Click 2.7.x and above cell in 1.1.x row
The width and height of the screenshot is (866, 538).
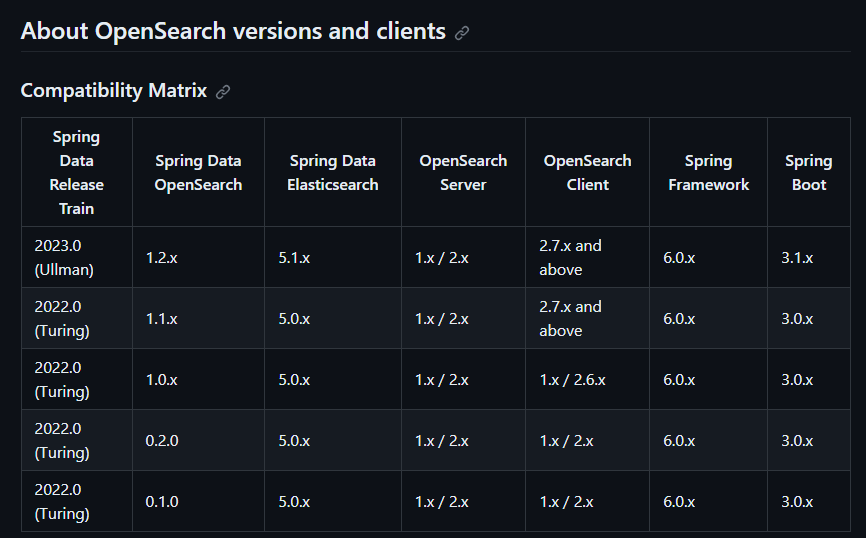(x=587, y=318)
